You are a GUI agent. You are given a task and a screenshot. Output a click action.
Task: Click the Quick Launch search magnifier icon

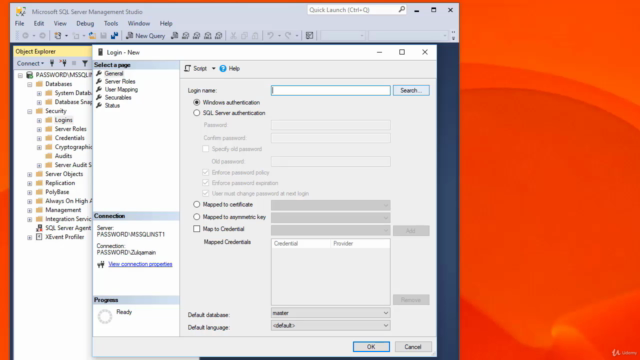tap(402, 9)
